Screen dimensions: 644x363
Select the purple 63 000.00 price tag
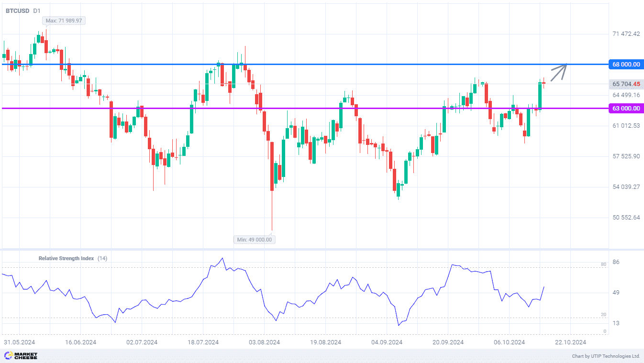click(626, 109)
